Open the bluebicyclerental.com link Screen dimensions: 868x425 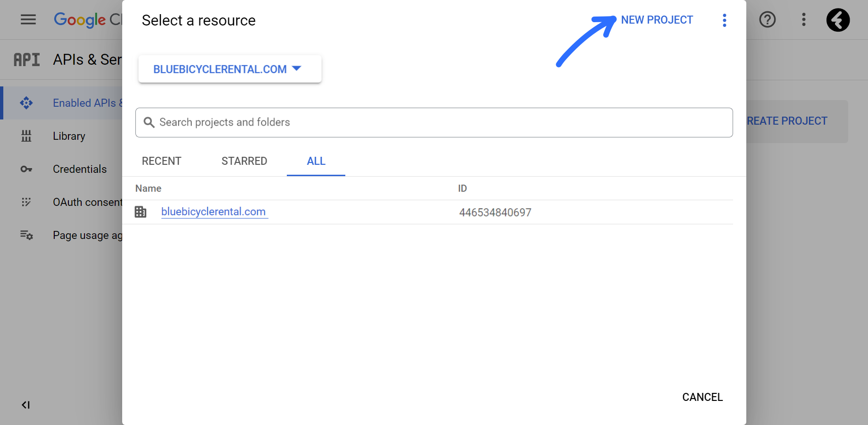(x=214, y=212)
